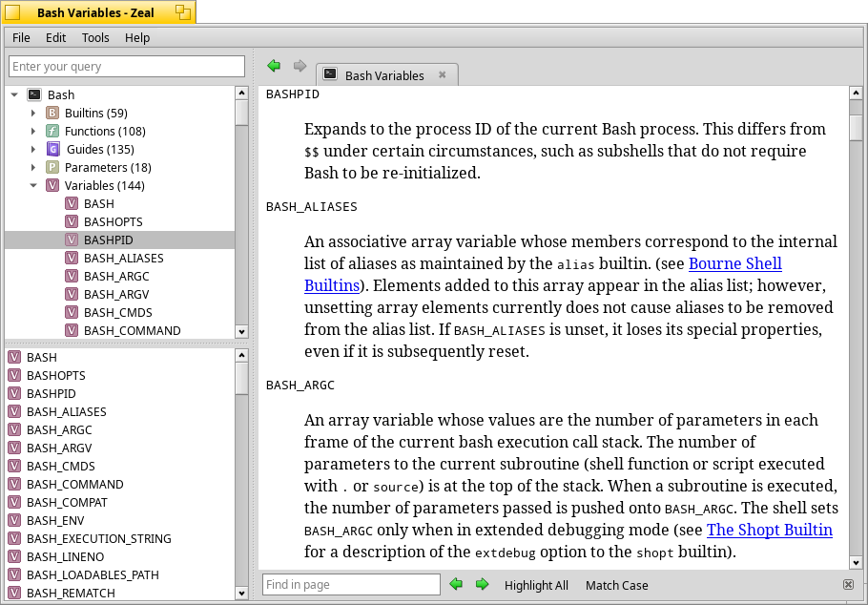This screenshot has width=868, height=605.
Task: Select BASH_CMDS in the lower list
Action: pyautogui.click(x=61, y=466)
